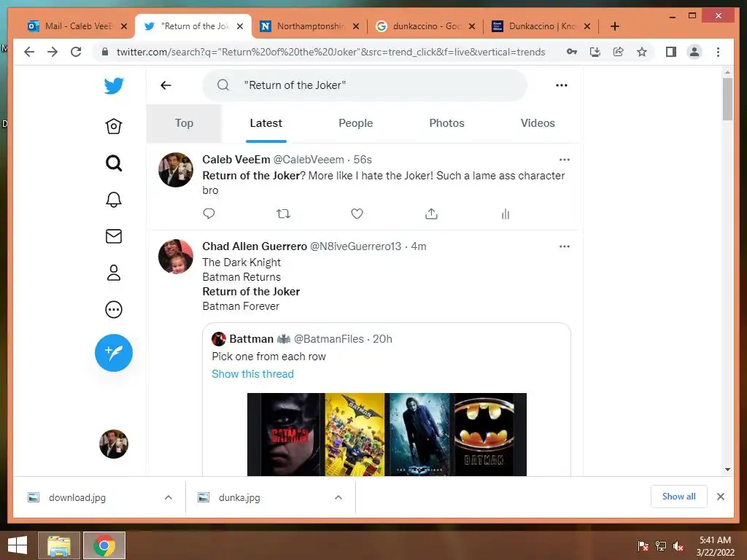This screenshot has height=560, width=747.
Task: Compose a new tweet with blue button
Action: click(x=113, y=353)
